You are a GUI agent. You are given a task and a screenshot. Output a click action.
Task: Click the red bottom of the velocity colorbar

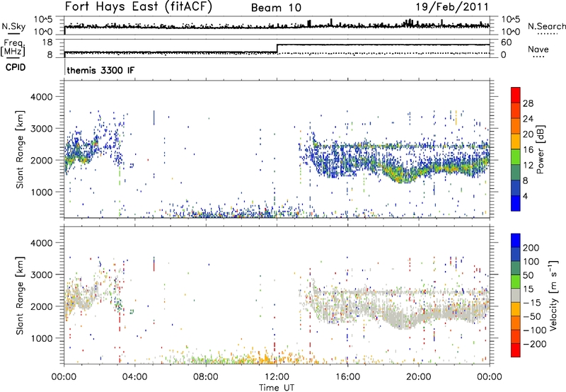tap(516, 350)
